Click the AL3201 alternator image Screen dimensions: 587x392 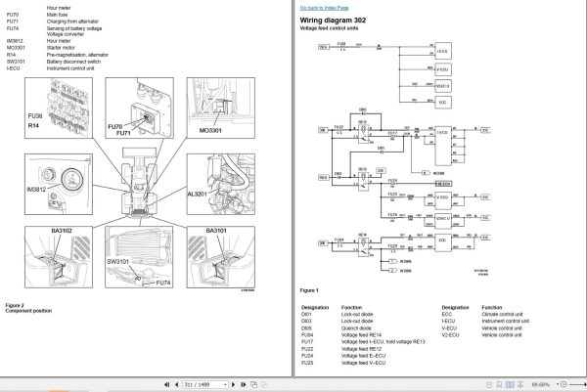click(221, 184)
